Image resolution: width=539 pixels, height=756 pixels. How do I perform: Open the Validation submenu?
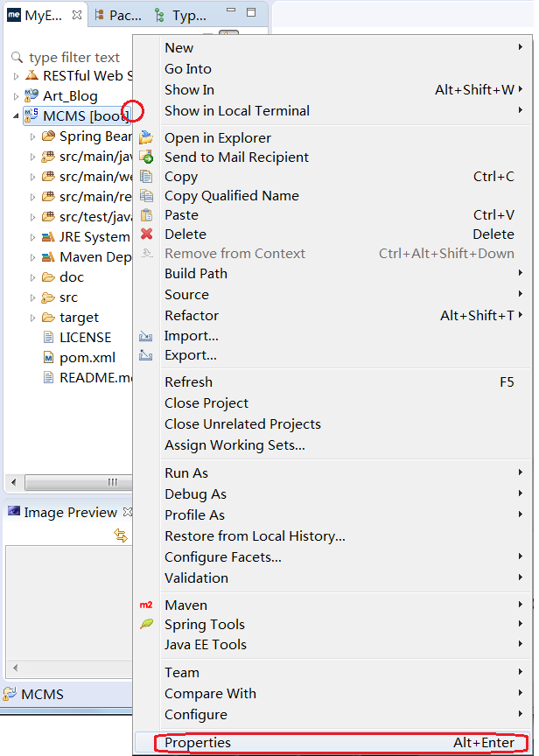332,577
